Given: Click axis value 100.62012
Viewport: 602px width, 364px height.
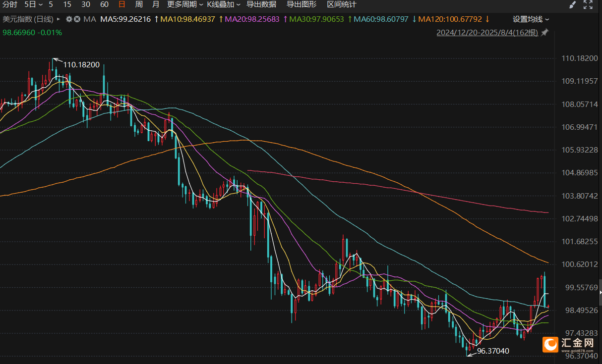Looking at the screenshot, I should pos(580,264).
